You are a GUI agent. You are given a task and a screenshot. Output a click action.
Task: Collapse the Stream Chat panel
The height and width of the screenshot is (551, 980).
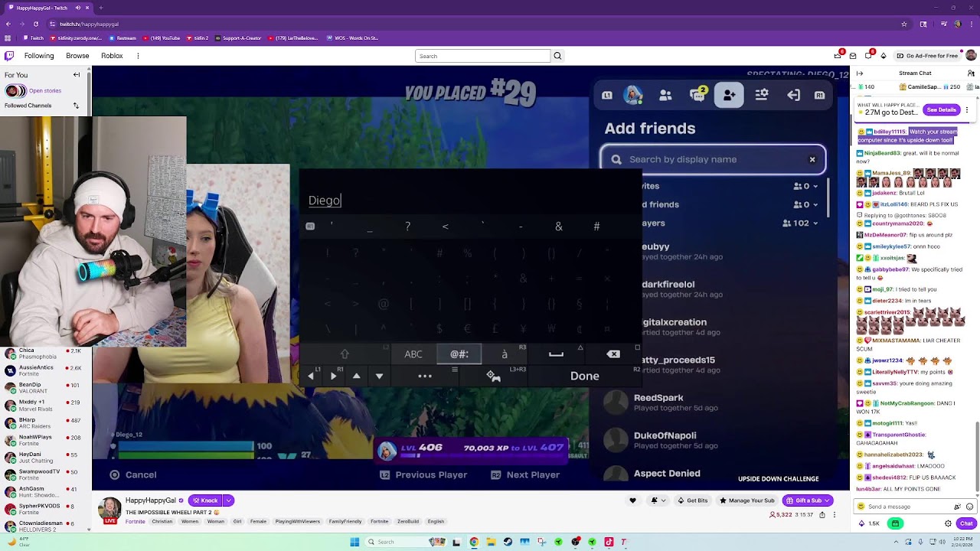(860, 73)
